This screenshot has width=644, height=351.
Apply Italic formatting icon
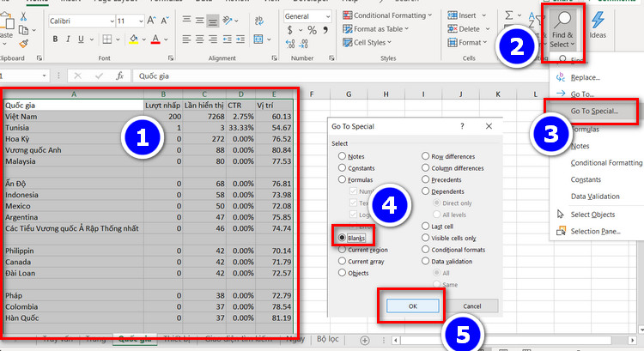click(x=68, y=39)
